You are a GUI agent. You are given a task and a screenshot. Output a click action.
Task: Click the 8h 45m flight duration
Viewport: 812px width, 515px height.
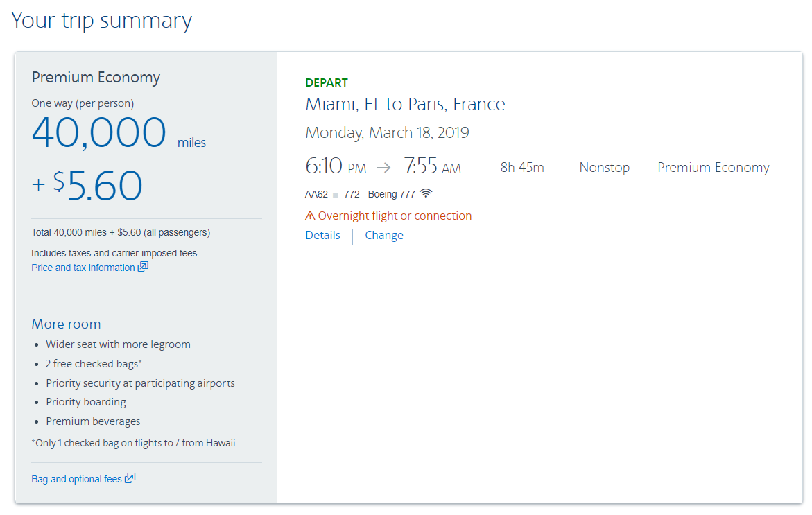pyautogui.click(x=522, y=168)
